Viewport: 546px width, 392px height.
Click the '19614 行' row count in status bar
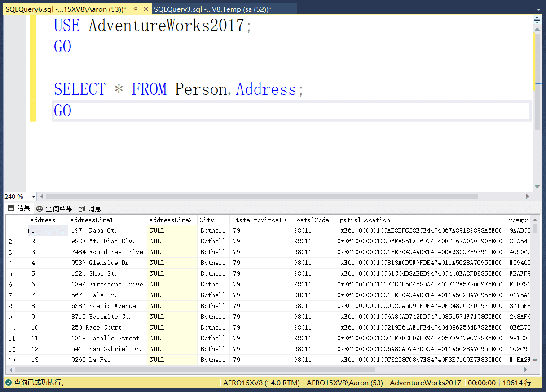[517, 383]
